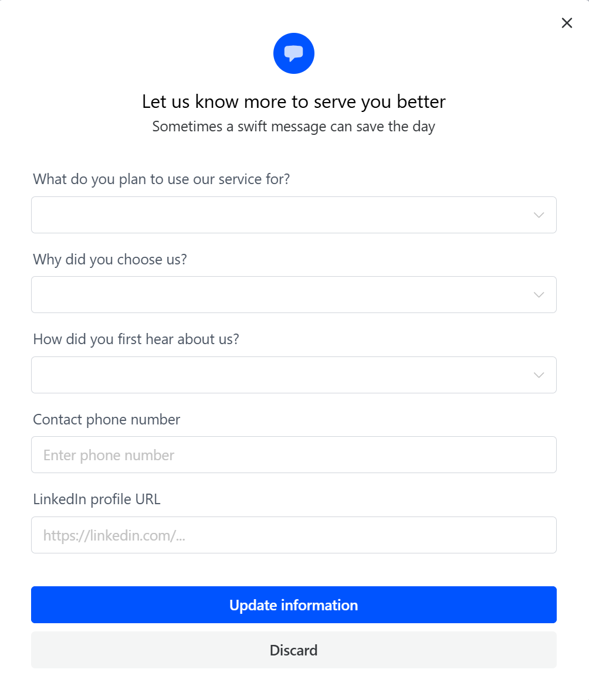The height and width of the screenshot is (700, 589).
Task: Open the 'What do you plan to use' dropdown
Action: pos(282,215)
